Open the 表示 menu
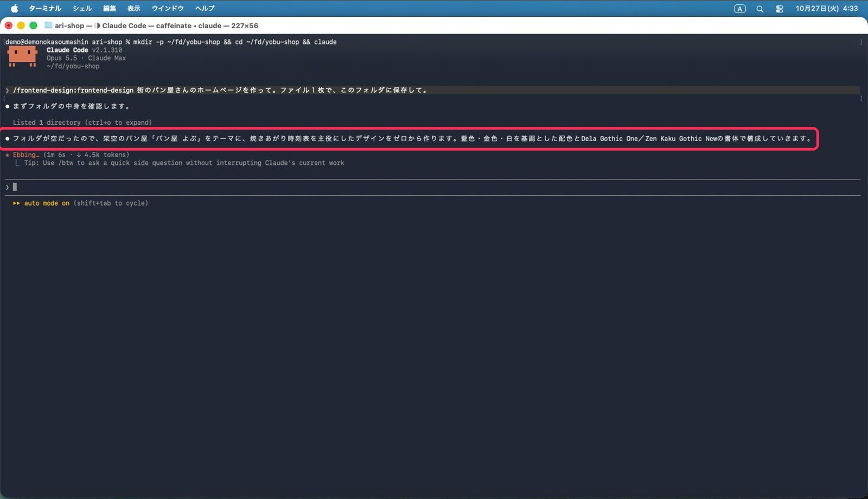The width and height of the screenshot is (868, 499). (134, 9)
